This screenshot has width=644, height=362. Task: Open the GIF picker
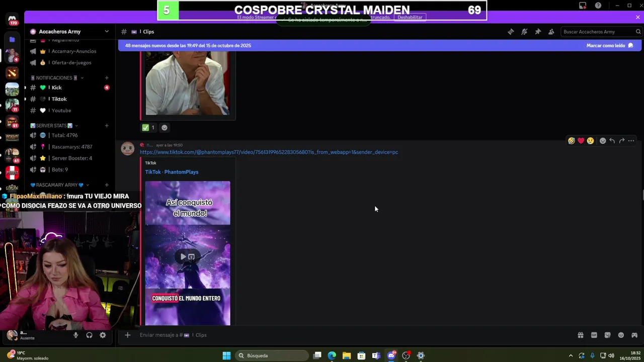pos(594,335)
